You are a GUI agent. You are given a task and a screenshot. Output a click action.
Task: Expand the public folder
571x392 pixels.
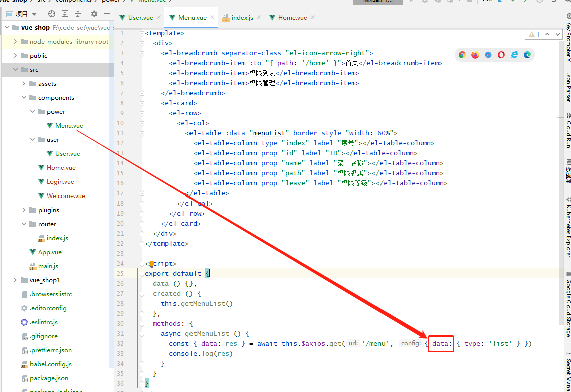[x=15, y=55]
